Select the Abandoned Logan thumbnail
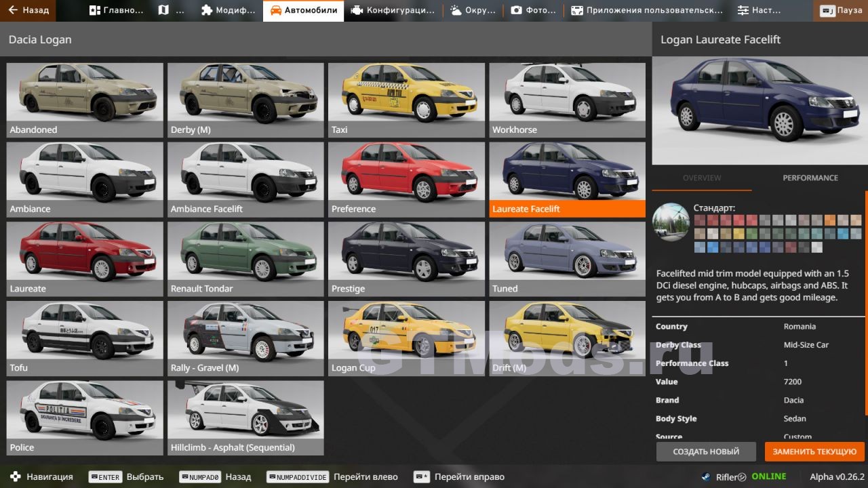Image resolution: width=868 pixels, height=488 pixels. click(x=85, y=100)
